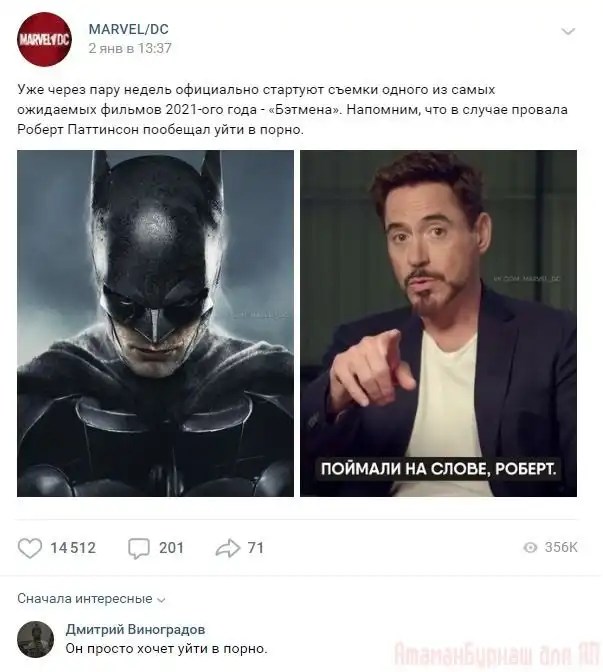Open the MARVEL/DC community name link
Image resolution: width=603 pixels, height=672 pixels.
[x=129, y=29]
